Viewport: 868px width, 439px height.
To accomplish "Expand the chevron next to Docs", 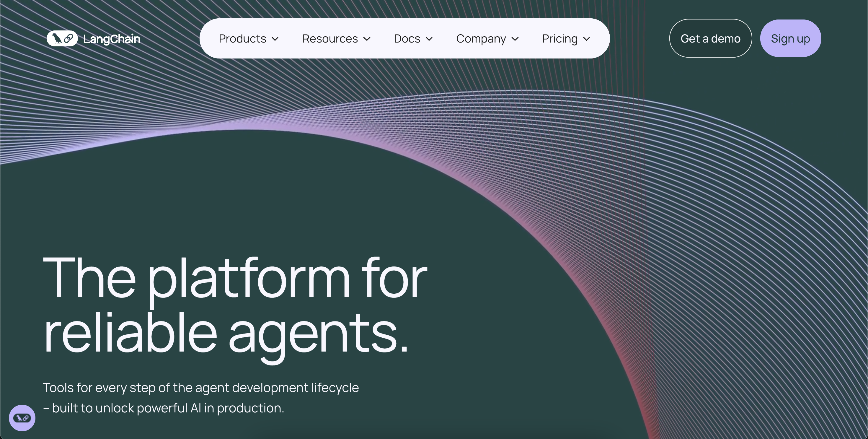I will (429, 39).
